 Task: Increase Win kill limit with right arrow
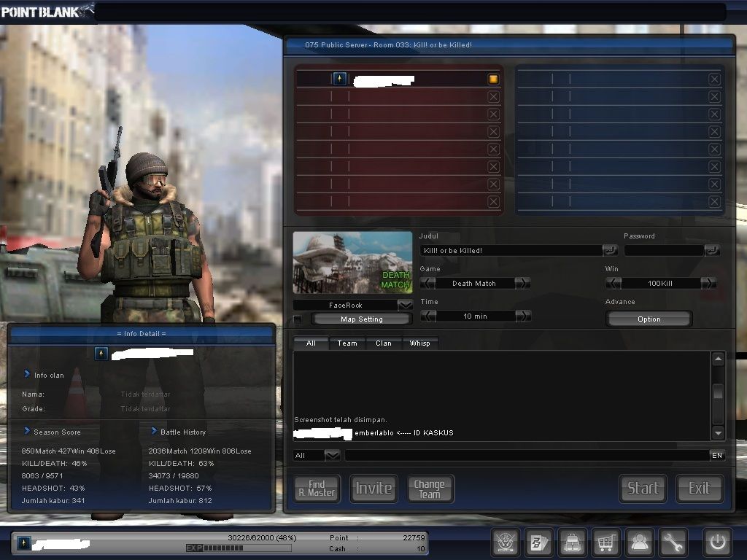[x=708, y=284]
